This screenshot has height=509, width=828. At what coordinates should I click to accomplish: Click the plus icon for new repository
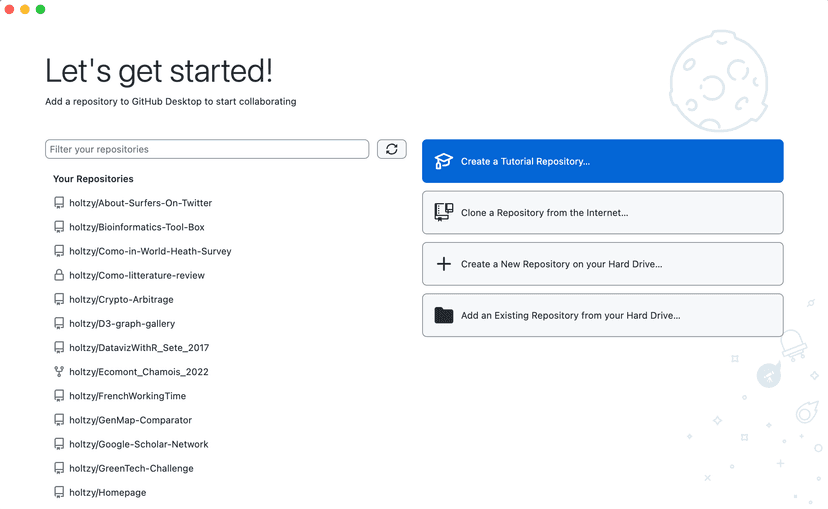pyautogui.click(x=444, y=263)
